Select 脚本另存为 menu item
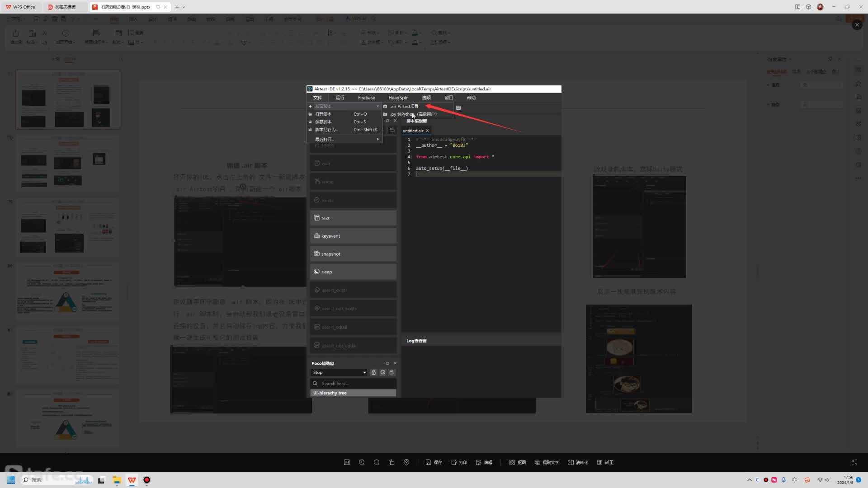This screenshot has width=868, height=488. coord(344,130)
